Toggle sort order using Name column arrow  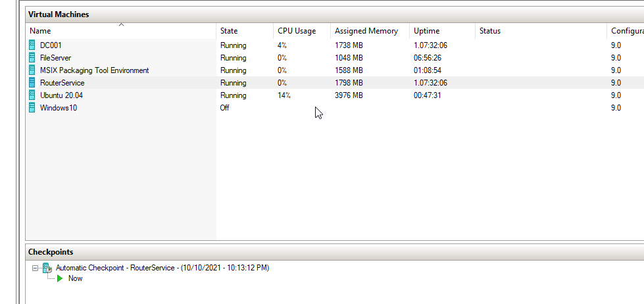tap(121, 25)
